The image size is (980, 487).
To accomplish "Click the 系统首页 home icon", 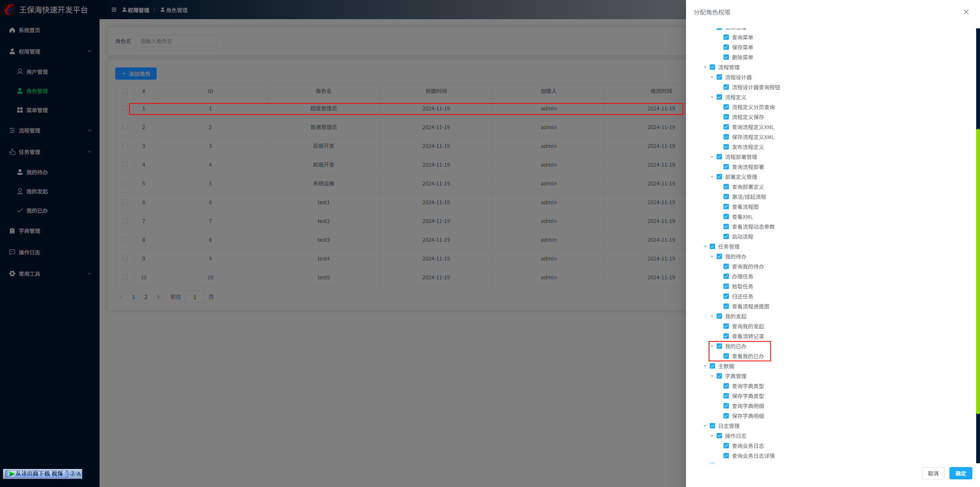I will pyautogui.click(x=12, y=30).
